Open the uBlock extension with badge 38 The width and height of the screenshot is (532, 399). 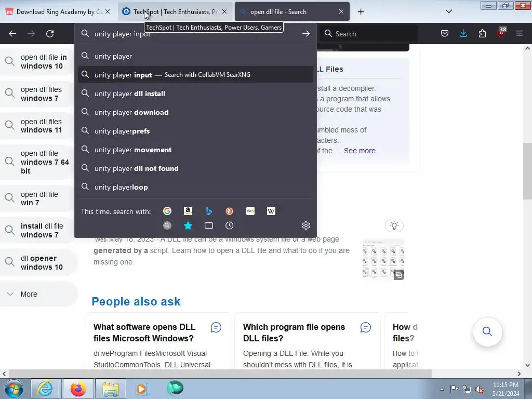point(501,33)
